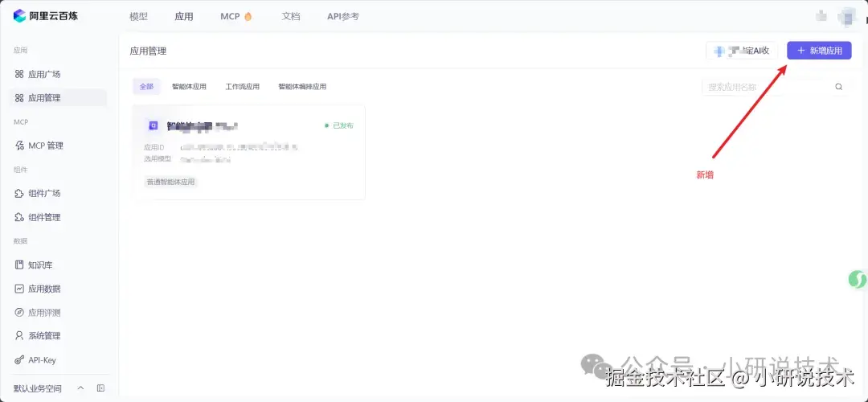The height and width of the screenshot is (402, 868).
Task: Go to 应用数据 in sidebar
Action: click(x=44, y=289)
